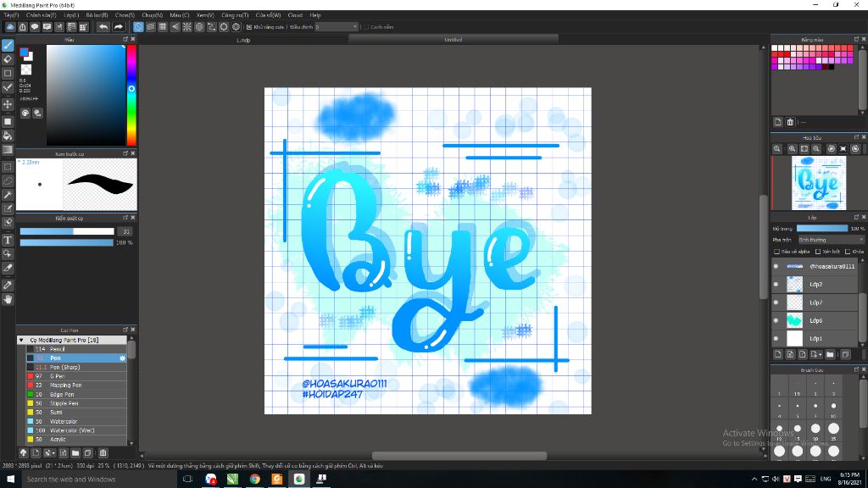Viewport: 868px width, 488px height.
Task: Delete palette color with trash icon
Action: pyautogui.click(x=790, y=122)
